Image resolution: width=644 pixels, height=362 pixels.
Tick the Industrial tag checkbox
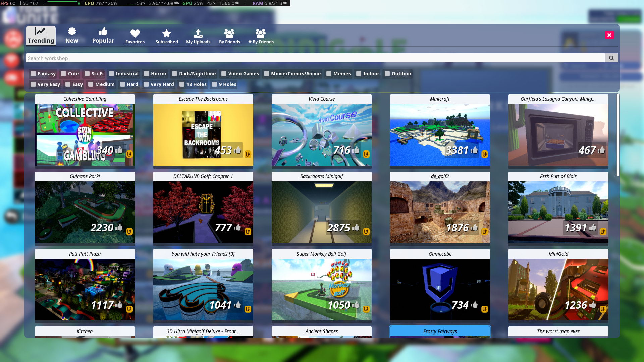(111, 74)
